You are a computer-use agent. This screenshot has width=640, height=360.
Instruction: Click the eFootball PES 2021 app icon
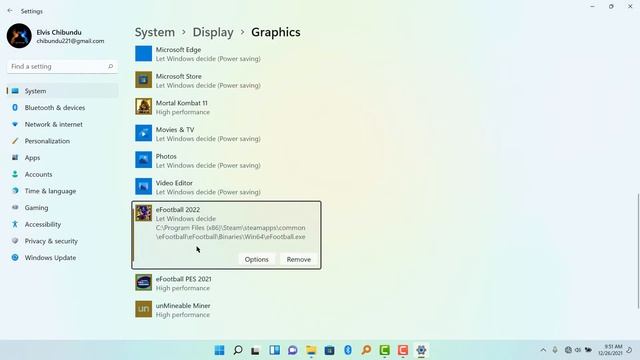tap(144, 282)
